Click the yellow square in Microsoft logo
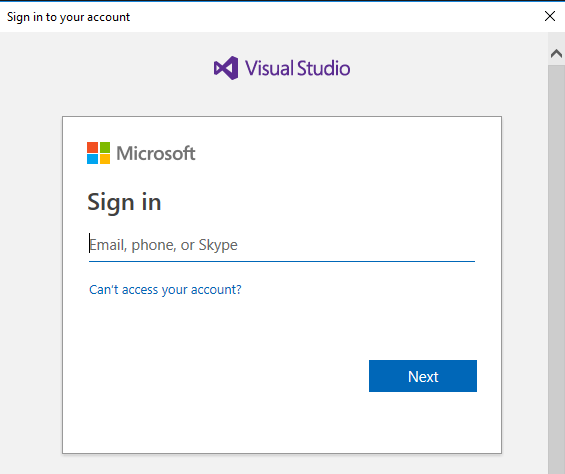565x474 pixels. [105, 159]
